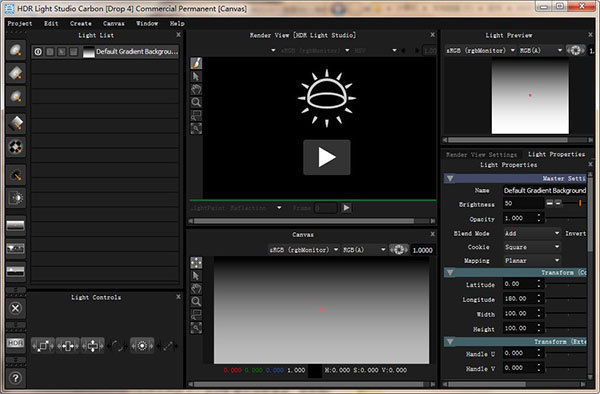Toggle the on/off power icon for Default Gradient light
600x394 pixels.
click(38, 52)
